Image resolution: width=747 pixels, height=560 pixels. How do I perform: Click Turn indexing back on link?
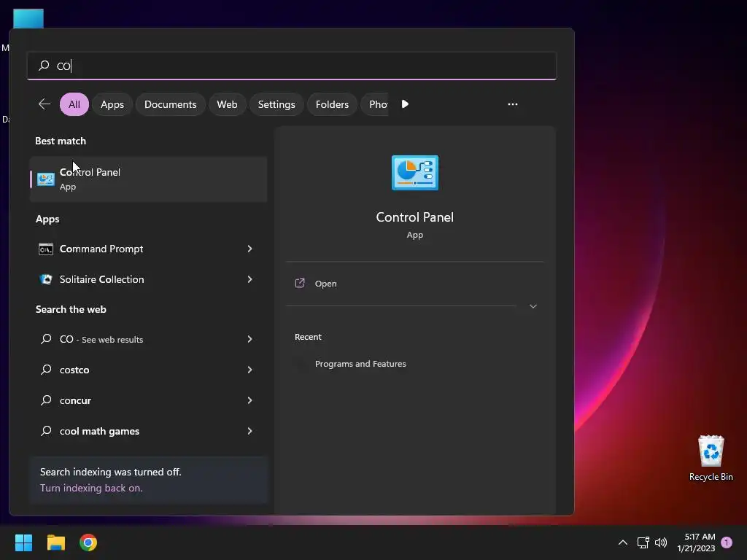point(91,488)
